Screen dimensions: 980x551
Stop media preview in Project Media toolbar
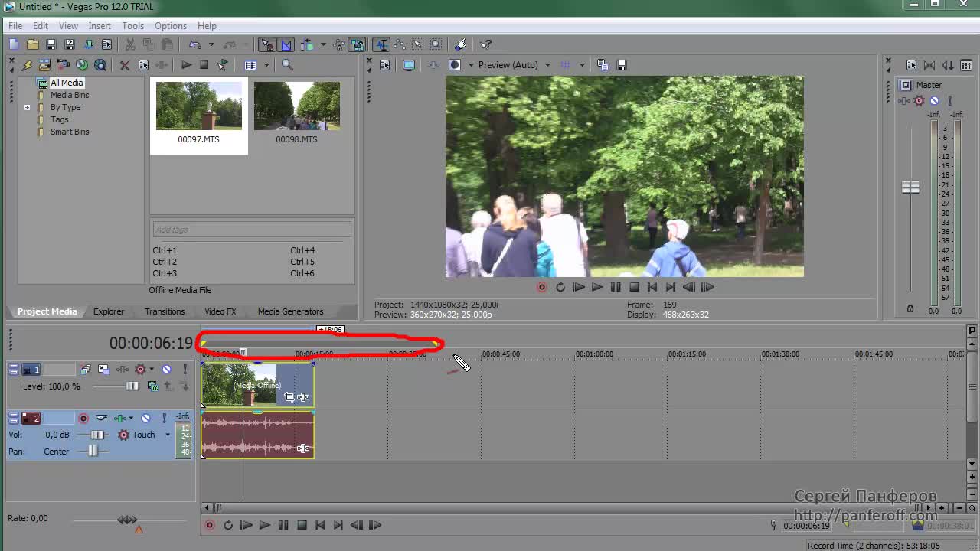tap(204, 65)
